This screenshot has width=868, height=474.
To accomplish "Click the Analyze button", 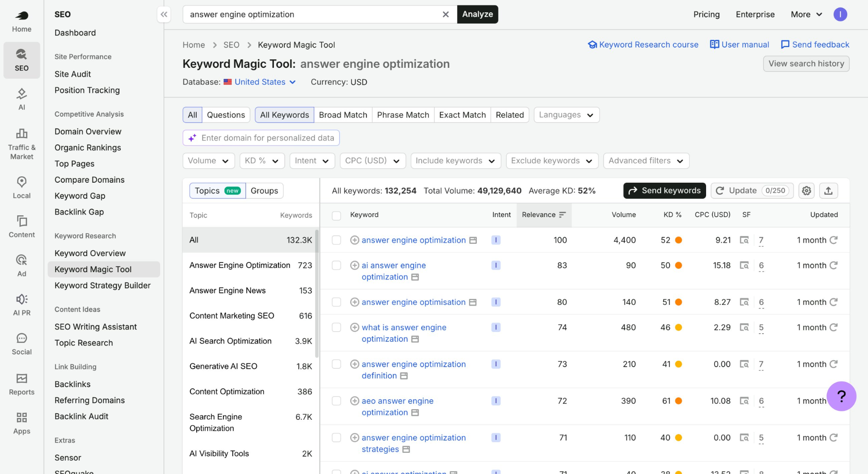I will click(x=477, y=14).
